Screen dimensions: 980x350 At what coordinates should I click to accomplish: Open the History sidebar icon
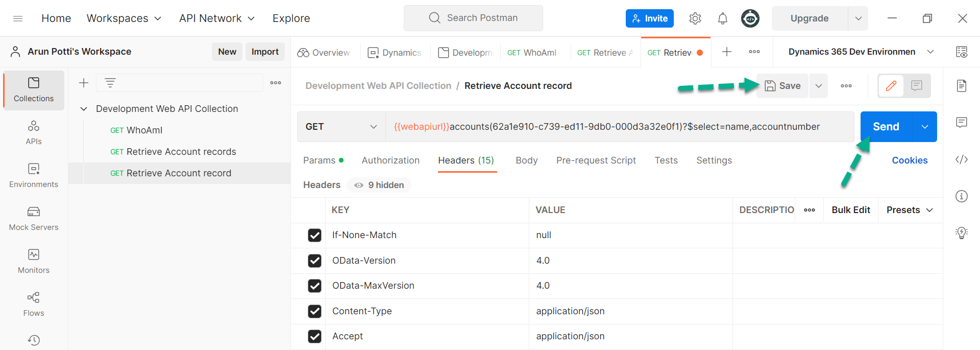[x=34, y=340]
